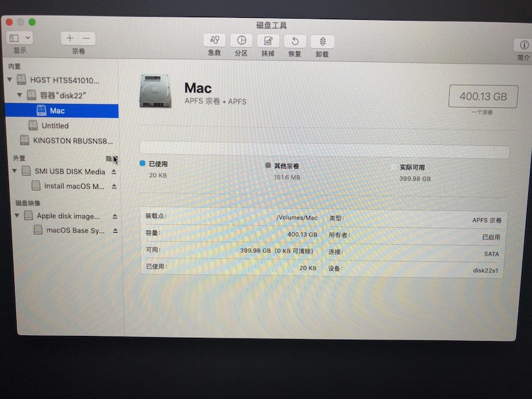Screen dimensions: 532x399
Task: Click the 类型 value APFS 宗卷
Action: 487,221
